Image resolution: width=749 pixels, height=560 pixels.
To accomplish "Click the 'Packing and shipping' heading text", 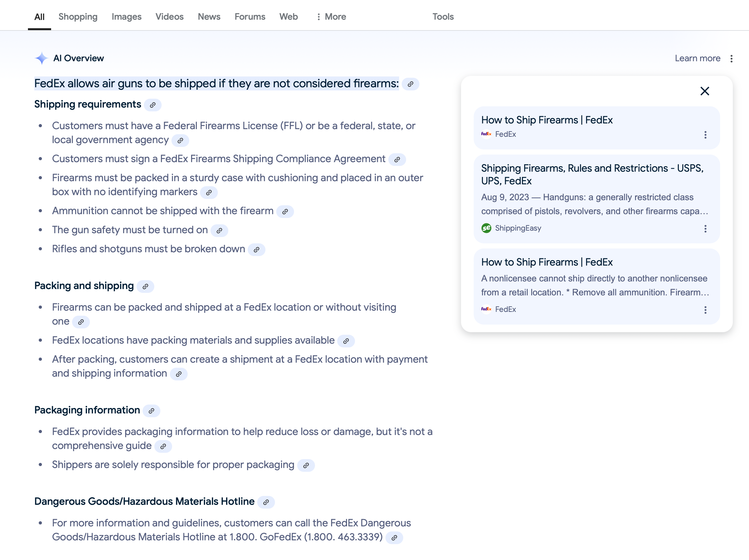I will point(84,286).
